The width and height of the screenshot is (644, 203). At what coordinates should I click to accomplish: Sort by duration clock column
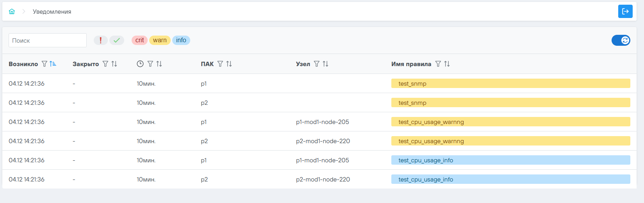point(159,64)
